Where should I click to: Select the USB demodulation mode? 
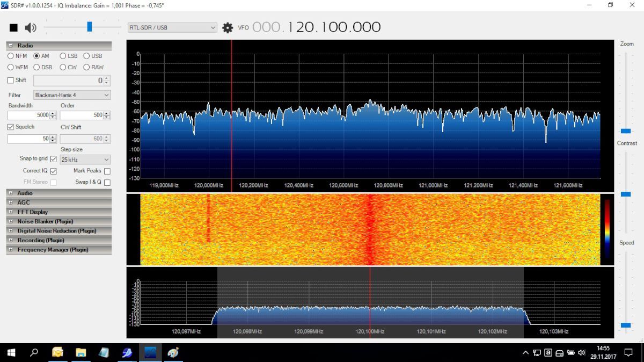point(86,56)
